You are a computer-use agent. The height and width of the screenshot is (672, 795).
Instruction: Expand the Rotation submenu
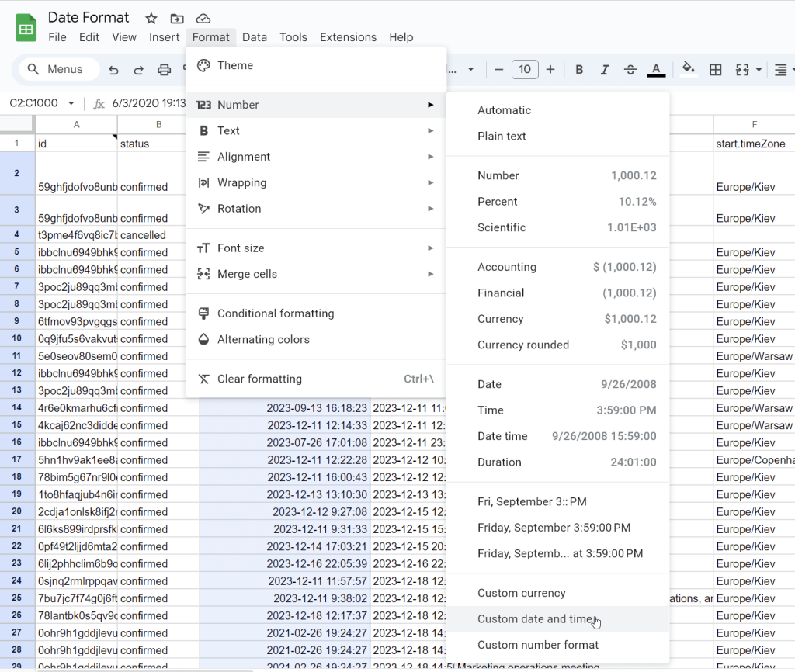317,208
